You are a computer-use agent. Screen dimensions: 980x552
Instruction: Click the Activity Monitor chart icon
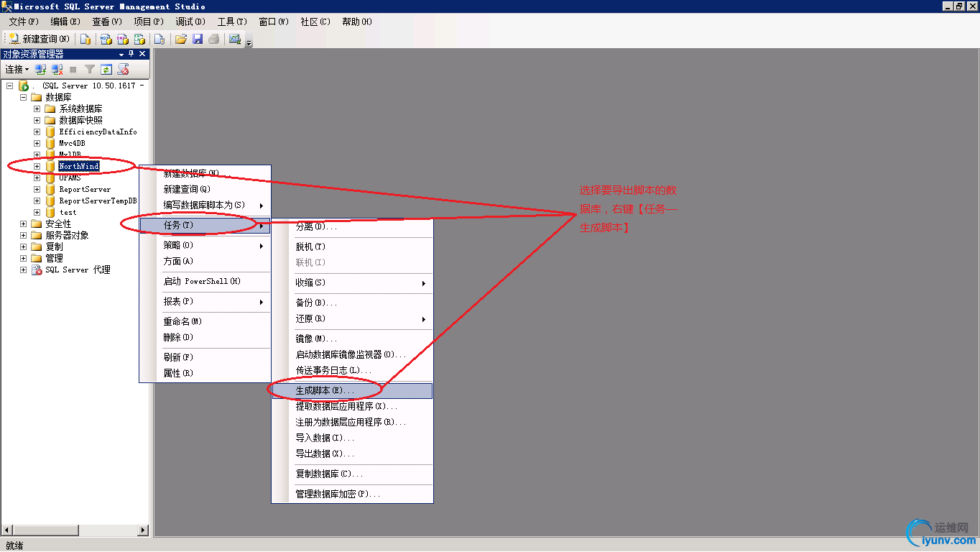234,39
